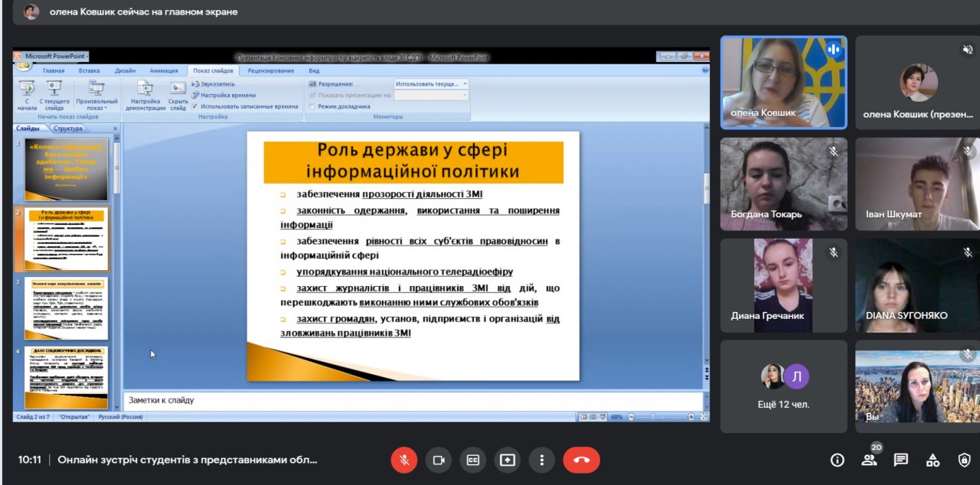Open the 'Структура' outline tab

[68, 129]
